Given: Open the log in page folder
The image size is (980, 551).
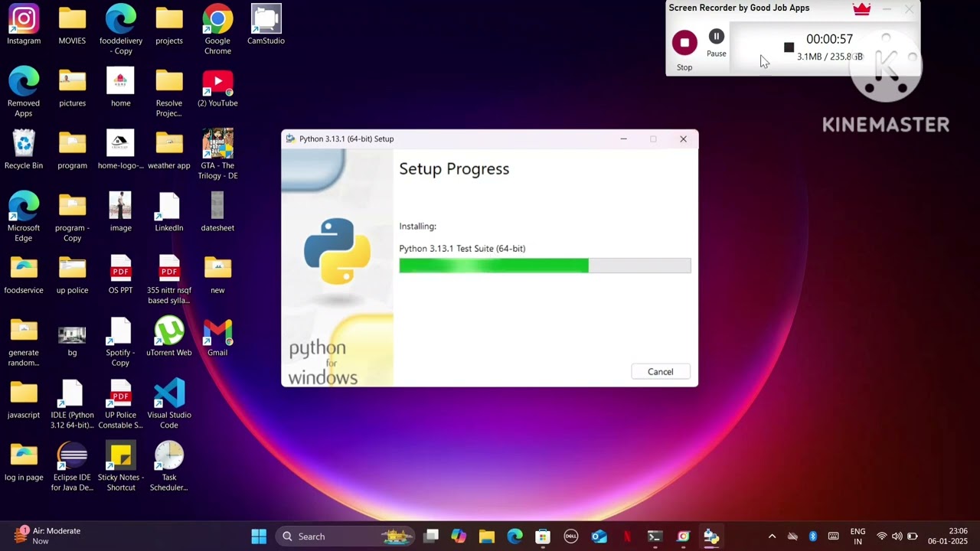Looking at the screenshot, I should 24,461.
